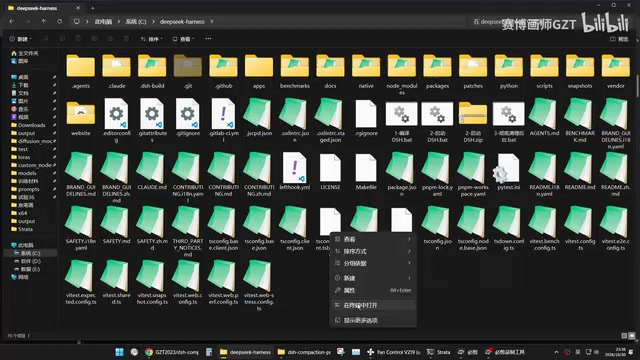Expand 分组依据 submenu in context menu
This screenshot has width=640, height=360.
[x=373, y=263]
